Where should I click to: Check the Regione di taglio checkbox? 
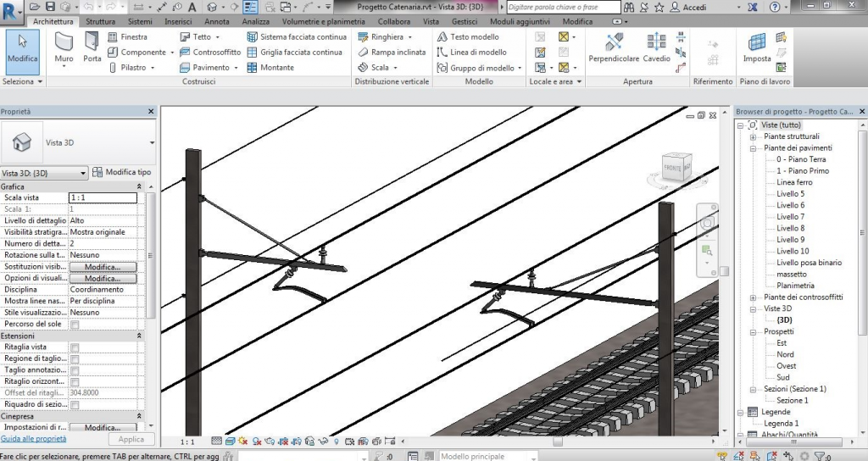click(75, 359)
